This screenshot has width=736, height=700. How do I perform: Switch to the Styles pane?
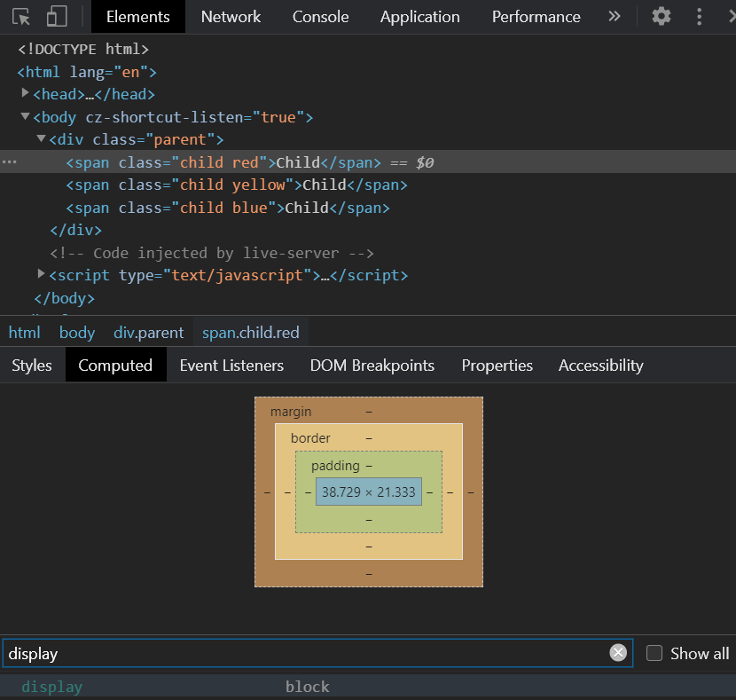click(x=32, y=366)
